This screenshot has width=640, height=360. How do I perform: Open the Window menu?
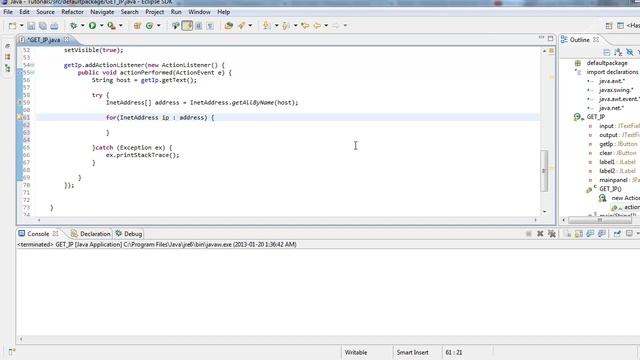(199, 12)
